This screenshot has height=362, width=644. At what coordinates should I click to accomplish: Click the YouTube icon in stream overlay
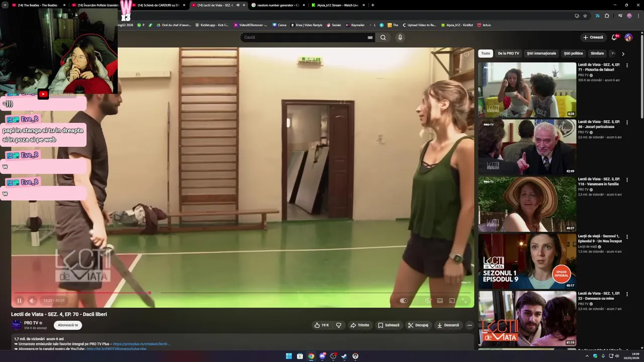coord(43,94)
